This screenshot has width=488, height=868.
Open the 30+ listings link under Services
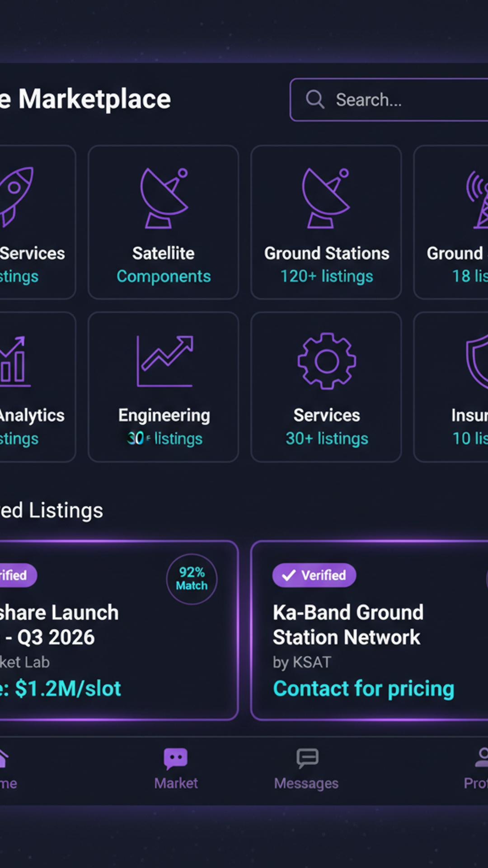tap(327, 439)
